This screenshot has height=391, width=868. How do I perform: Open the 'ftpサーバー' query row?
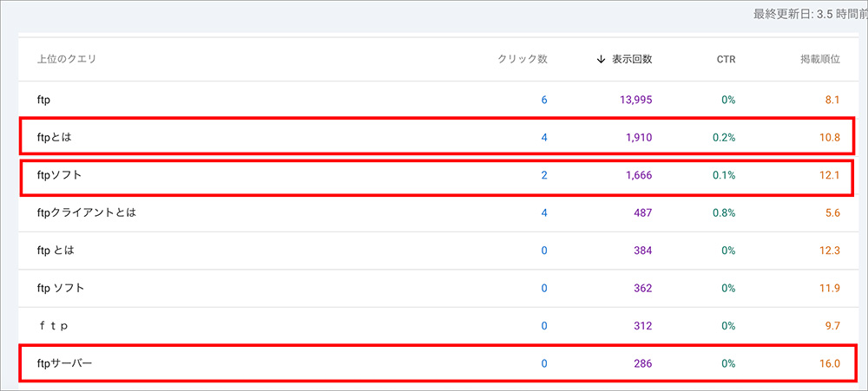[x=64, y=363]
